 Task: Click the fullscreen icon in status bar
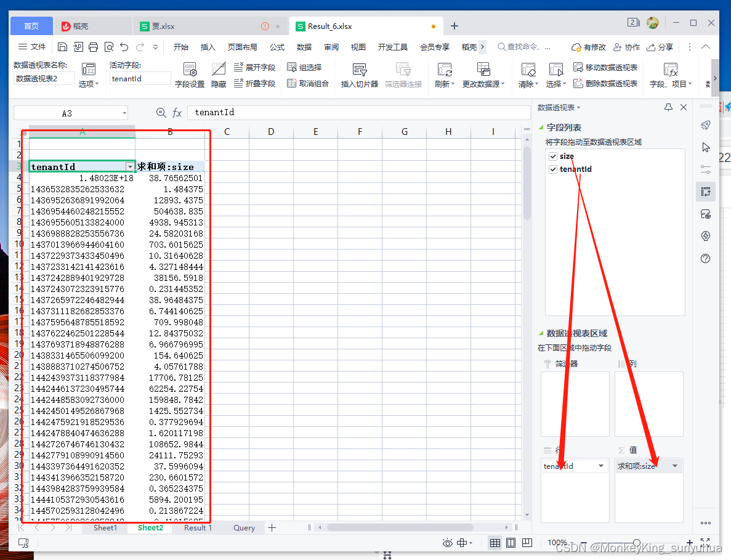click(705, 542)
